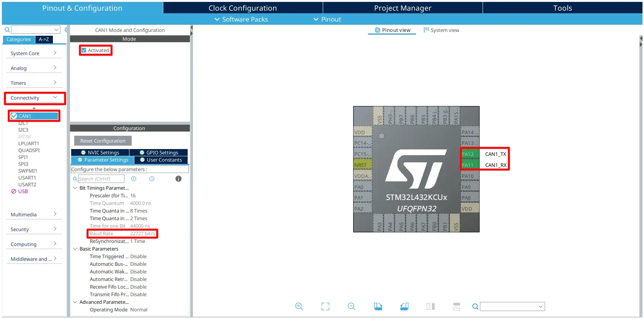Collapse the Advanced Parameters group

pyautogui.click(x=75, y=302)
